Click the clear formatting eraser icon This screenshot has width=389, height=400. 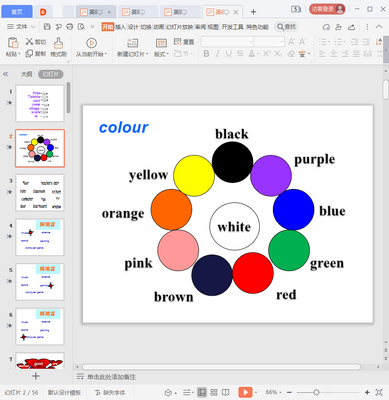tap(291, 53)
